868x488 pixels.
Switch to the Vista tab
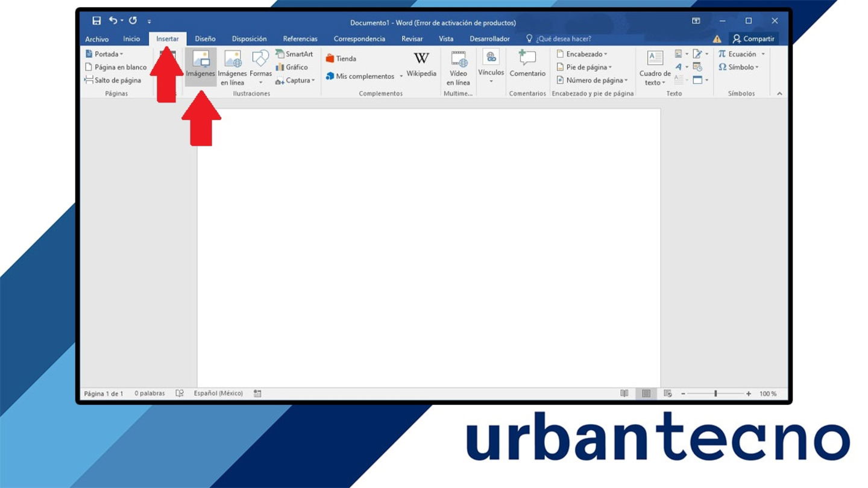[x=446, y=39]
